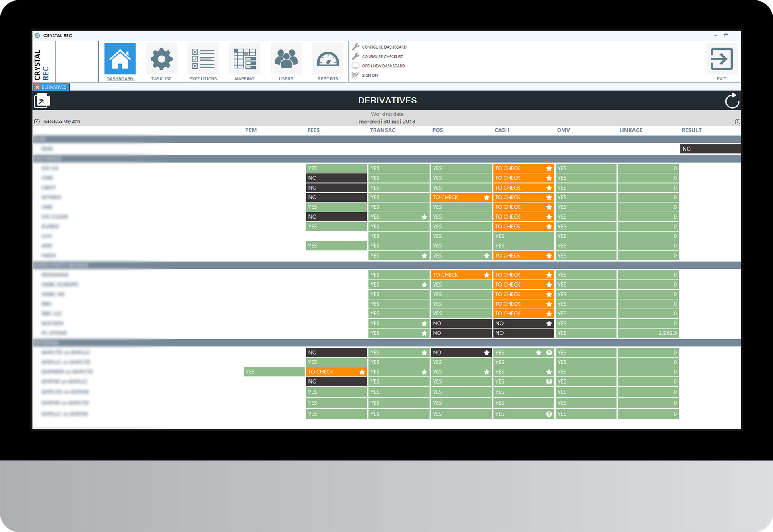773x532 pixels.
Task: Click the POS column header
Action: coord(437,130)
